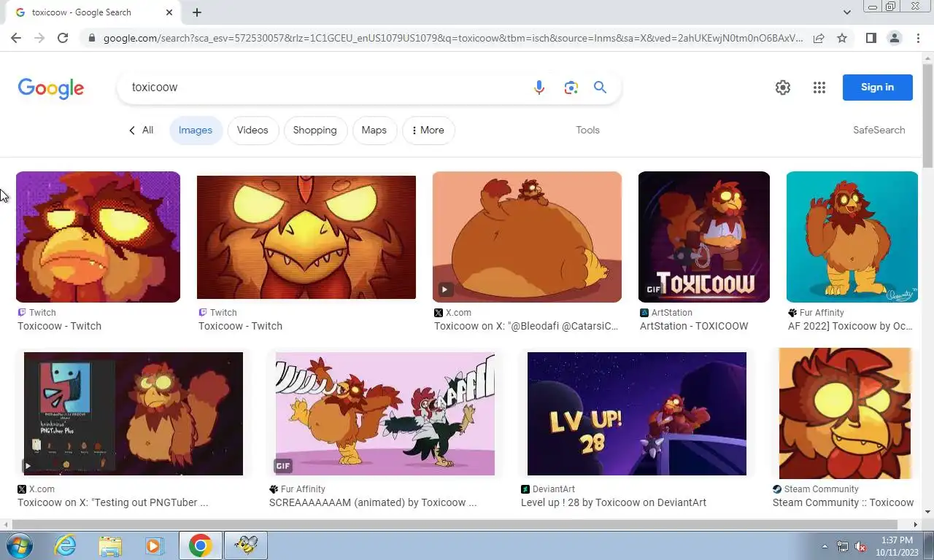Open Google quick settings gear
Viewport: 934px width, 560px height.
point(783,87)
